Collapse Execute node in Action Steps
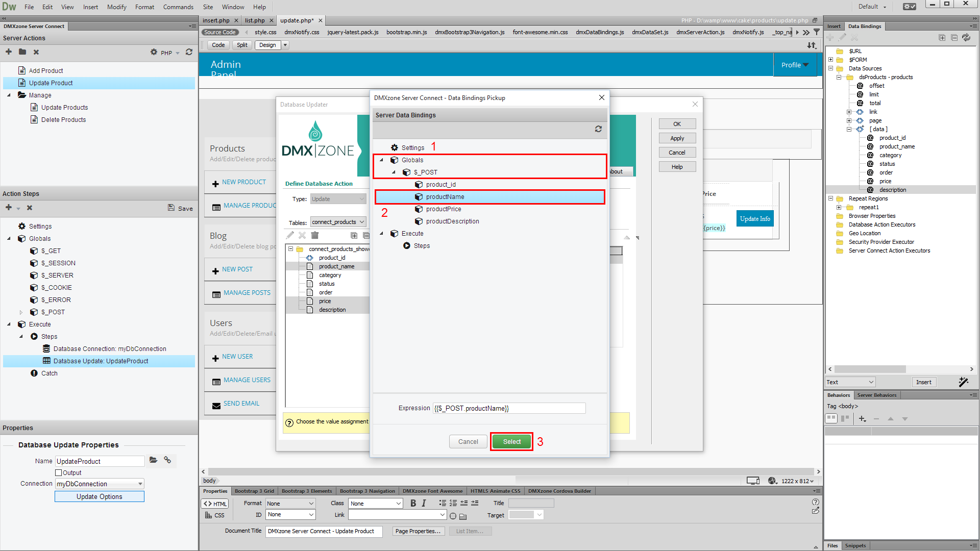Screen dimensions: 980x551 pyautogui.click(x=9, y=324)
